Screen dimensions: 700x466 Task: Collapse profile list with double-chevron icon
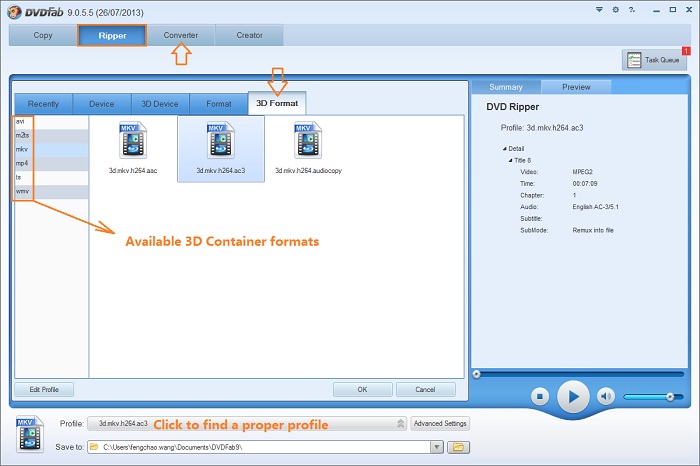400,423
